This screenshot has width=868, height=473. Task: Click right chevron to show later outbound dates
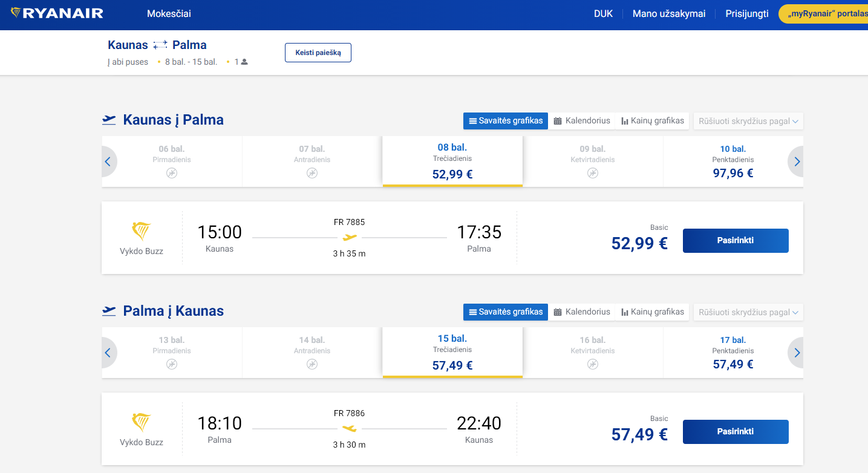point(797,161)
